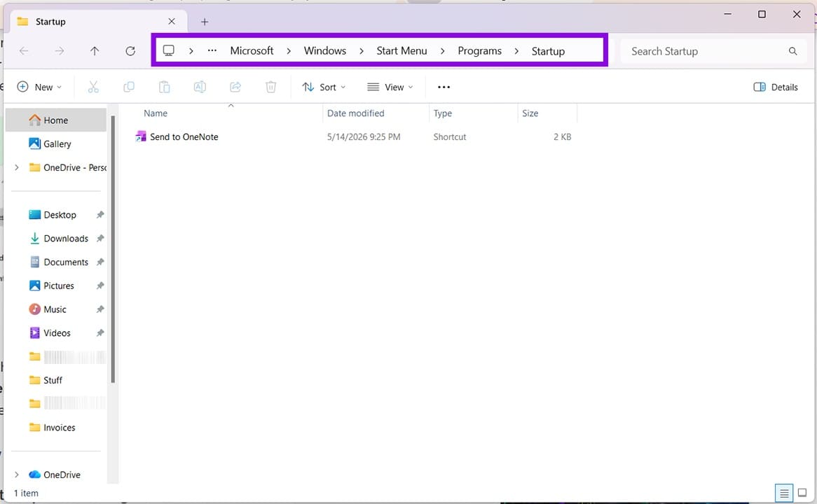Image resolution: width=817 pixels, height=504 pixels.
Task: Click the chevron after Windows in path
Action: point(361,51)
